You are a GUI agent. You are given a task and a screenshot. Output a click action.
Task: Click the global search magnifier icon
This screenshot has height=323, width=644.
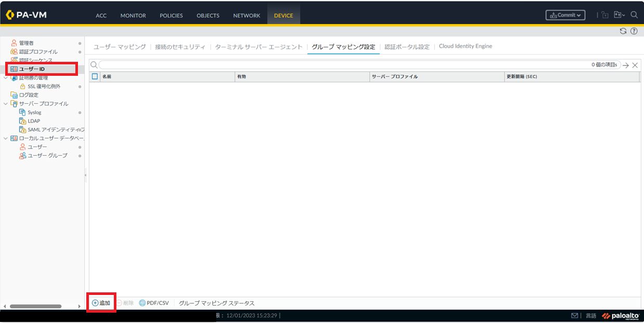[x=634, y=15]
